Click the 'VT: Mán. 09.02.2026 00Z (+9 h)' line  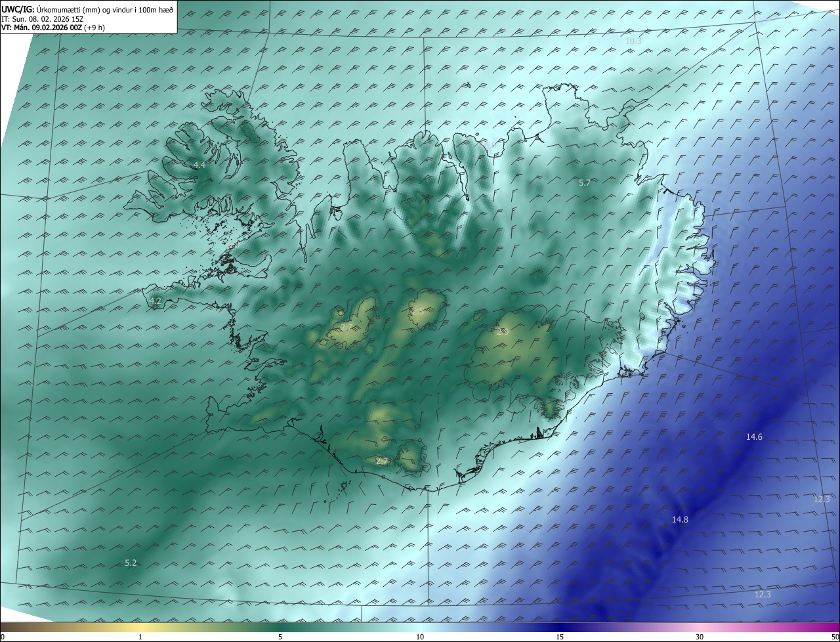pyautogui.click(x=53, y=28)
